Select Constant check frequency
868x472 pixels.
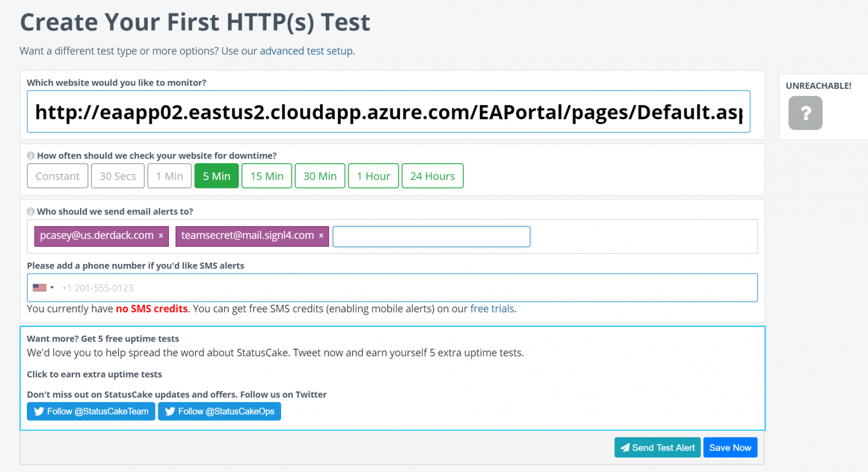tap(57, 176)
